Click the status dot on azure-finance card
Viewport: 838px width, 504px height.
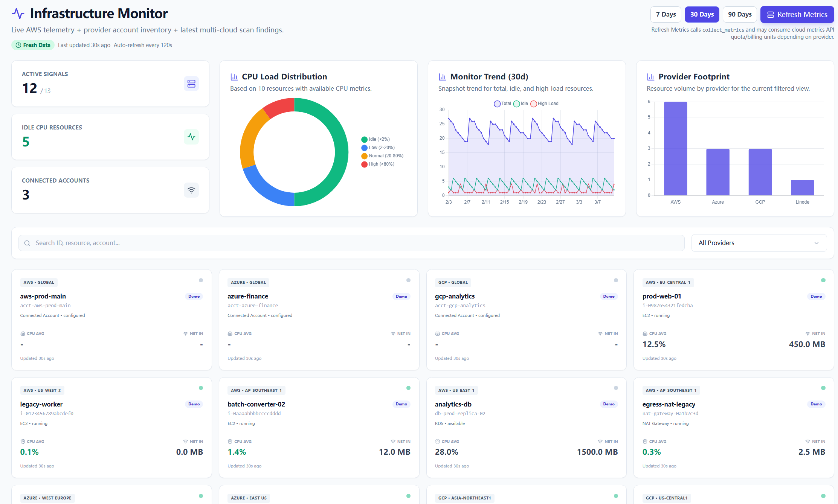point(408,280)
